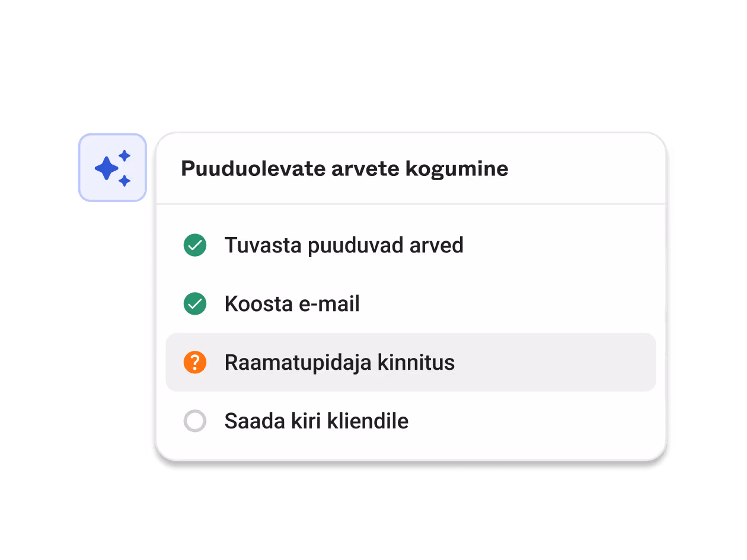
Task: Click the small upper star of sparkle icon
Action: (124, 156)
